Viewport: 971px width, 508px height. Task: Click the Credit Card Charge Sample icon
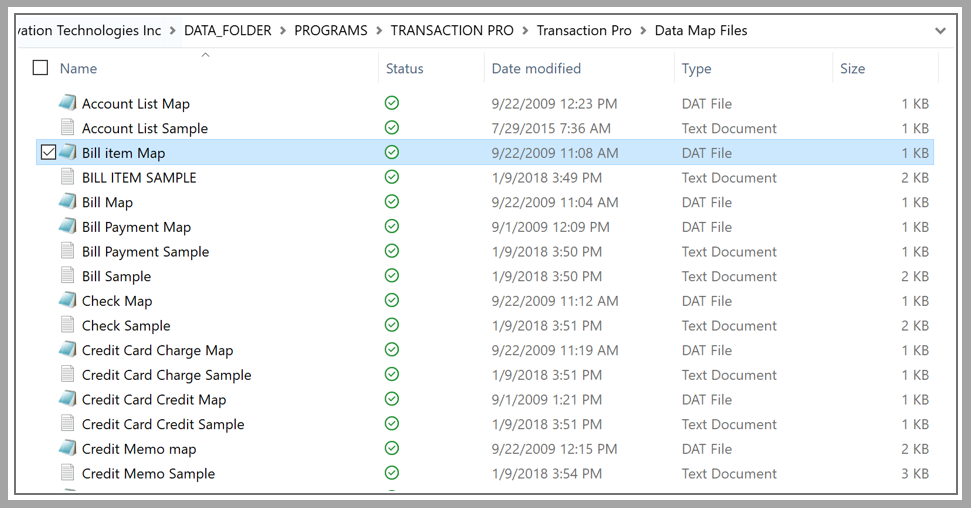(67, 374)
